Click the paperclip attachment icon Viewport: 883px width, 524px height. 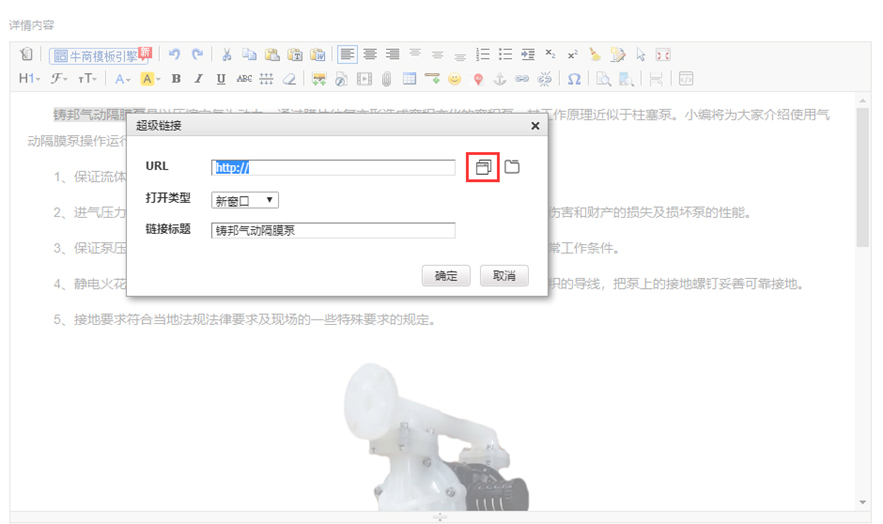point(386,79)
